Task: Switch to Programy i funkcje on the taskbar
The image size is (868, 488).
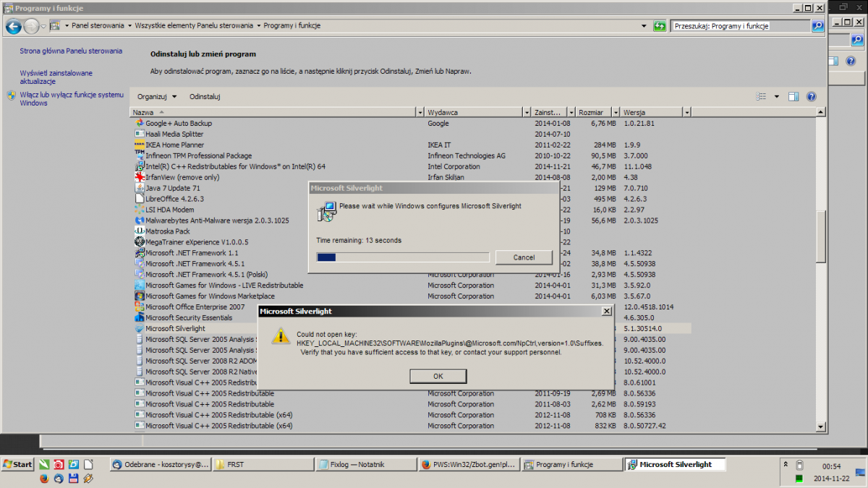Action: [x=573, y=464]
